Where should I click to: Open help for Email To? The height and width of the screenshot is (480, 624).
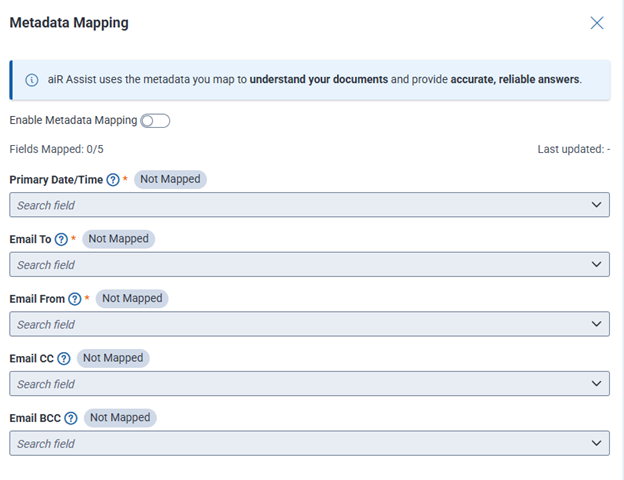click(x=61, y=240)
